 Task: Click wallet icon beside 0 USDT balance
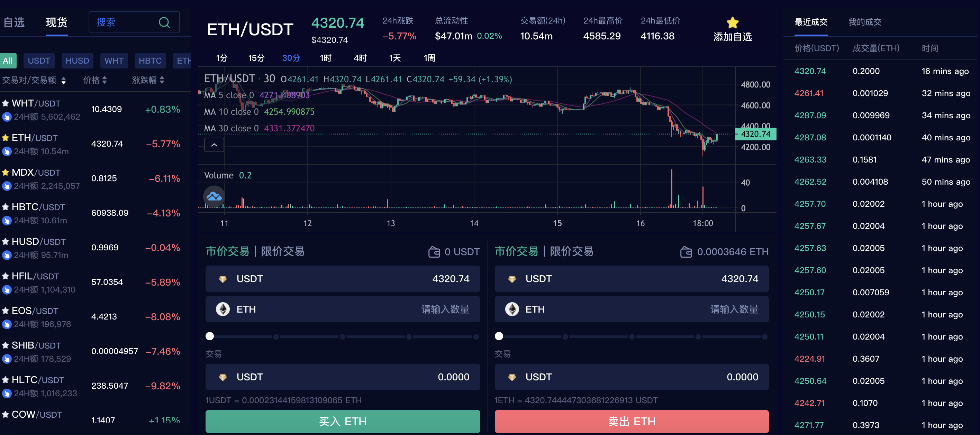click(x=434, y=252)
